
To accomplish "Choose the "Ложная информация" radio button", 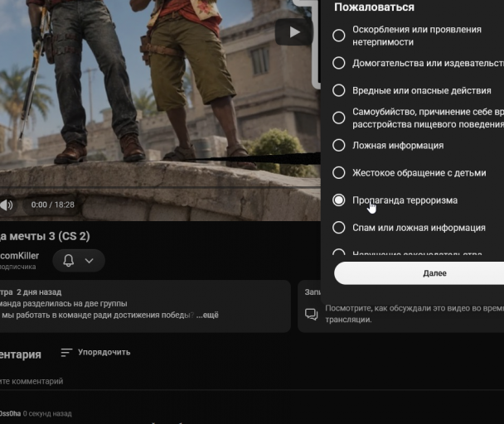I will (x=339, y=145).
